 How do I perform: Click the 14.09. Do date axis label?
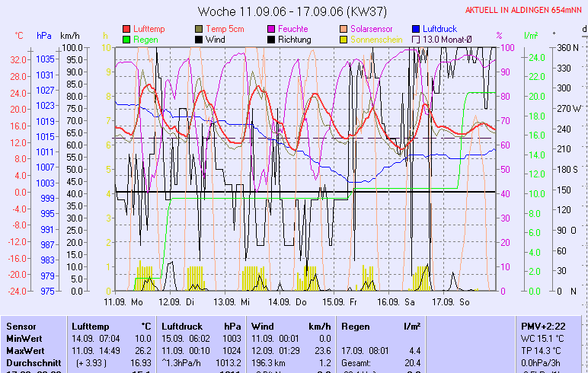pos(292,301)
